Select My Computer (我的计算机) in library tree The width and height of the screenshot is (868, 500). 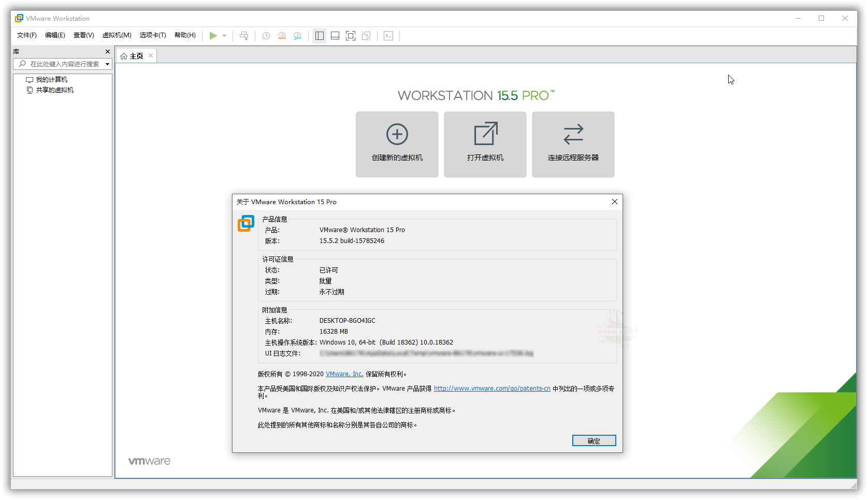[x=51, y=80]
